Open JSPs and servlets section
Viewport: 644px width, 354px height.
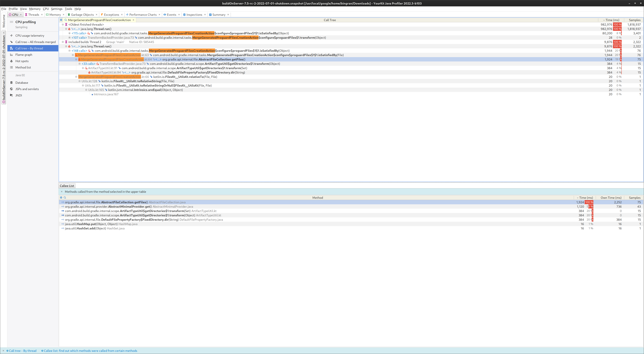(x=27, y=89)
